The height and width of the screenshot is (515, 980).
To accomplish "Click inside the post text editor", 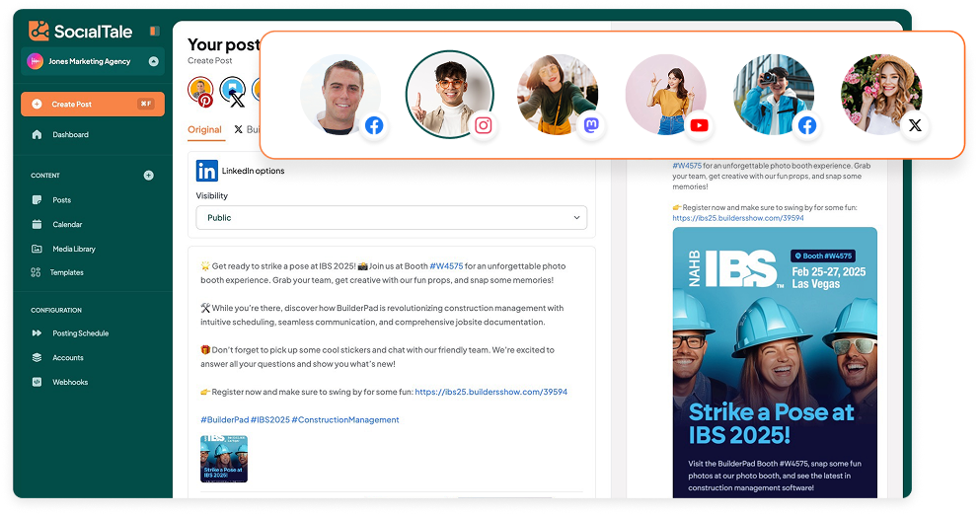I will [391, 342].
